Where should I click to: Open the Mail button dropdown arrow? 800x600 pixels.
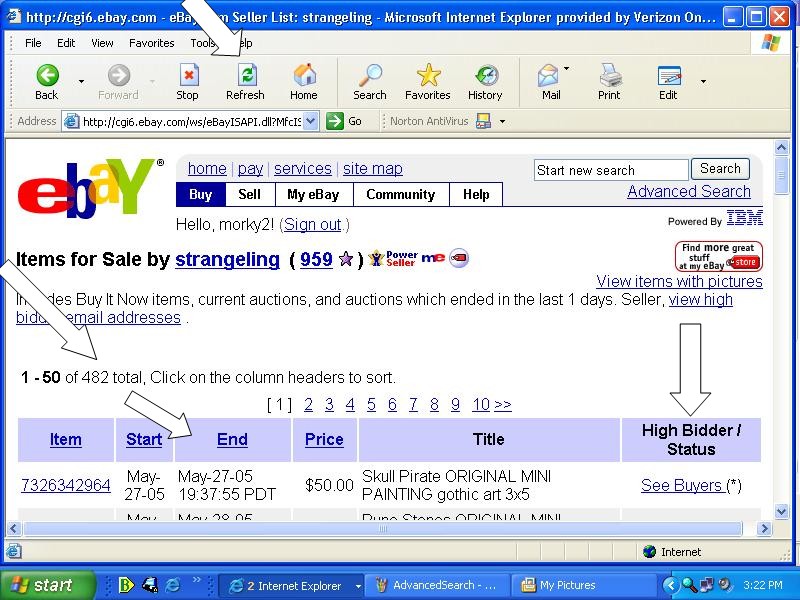566,68
